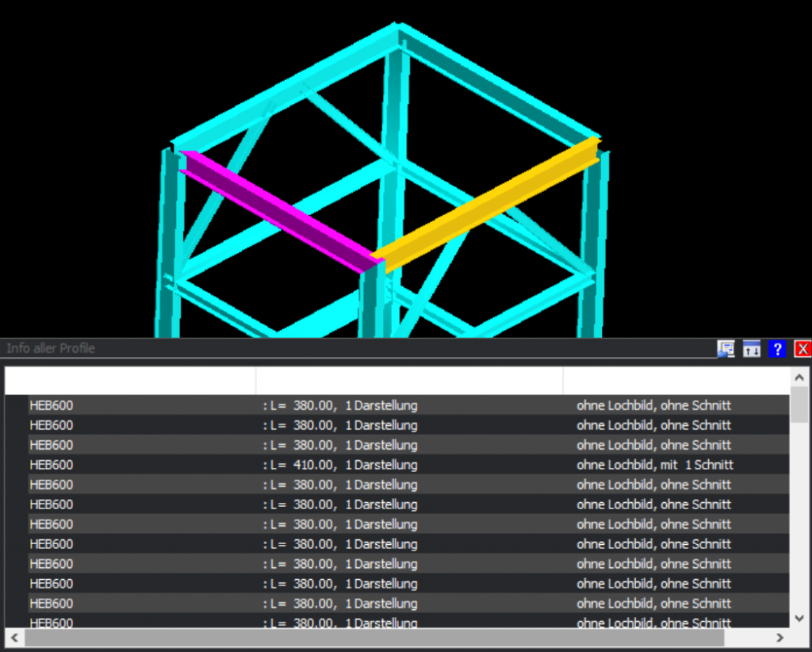Click the horizontal scrollbar thumb
The height and width of the screenshot is (652, 812).
pos(374,638)
